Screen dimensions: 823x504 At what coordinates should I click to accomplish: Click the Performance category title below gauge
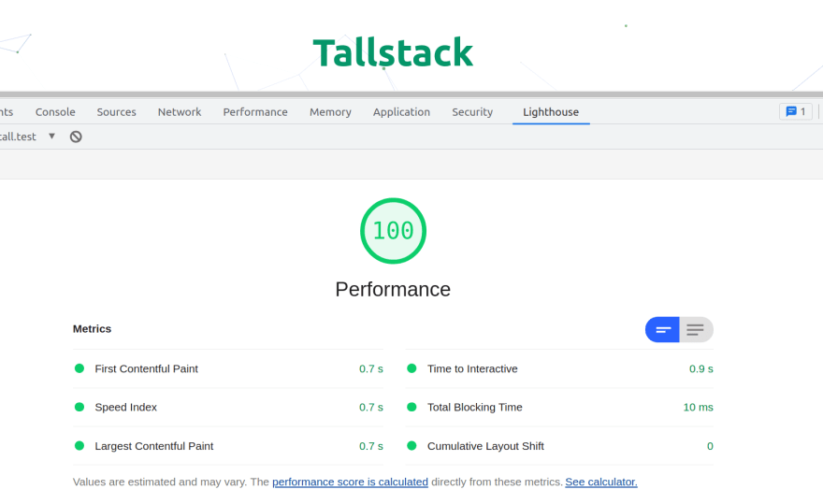tap(393, 289)
